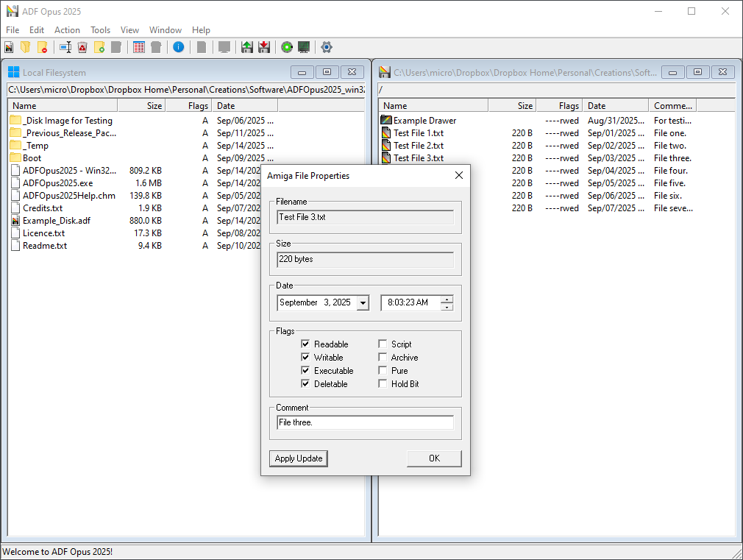Click the red arrow floppy disk icon
The width and height of the screenshot is (743, 560).
(264, 47)
